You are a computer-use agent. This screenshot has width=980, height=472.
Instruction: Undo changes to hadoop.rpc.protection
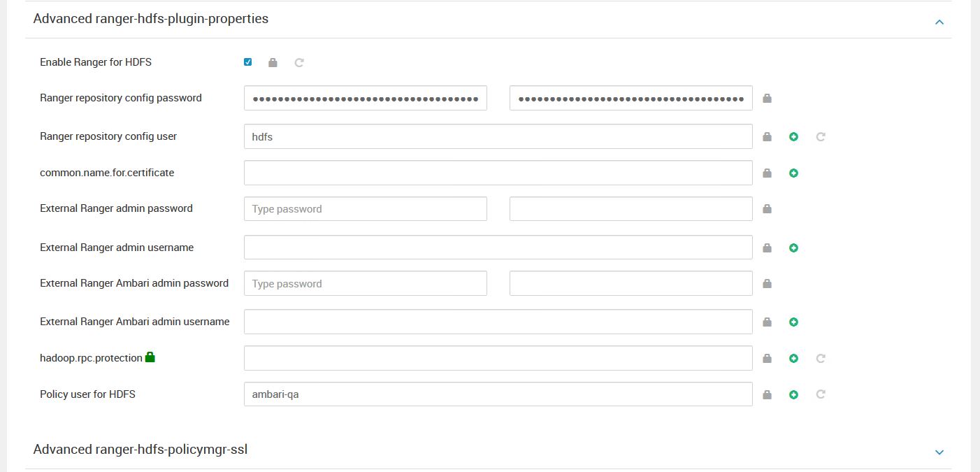[820, 357]
